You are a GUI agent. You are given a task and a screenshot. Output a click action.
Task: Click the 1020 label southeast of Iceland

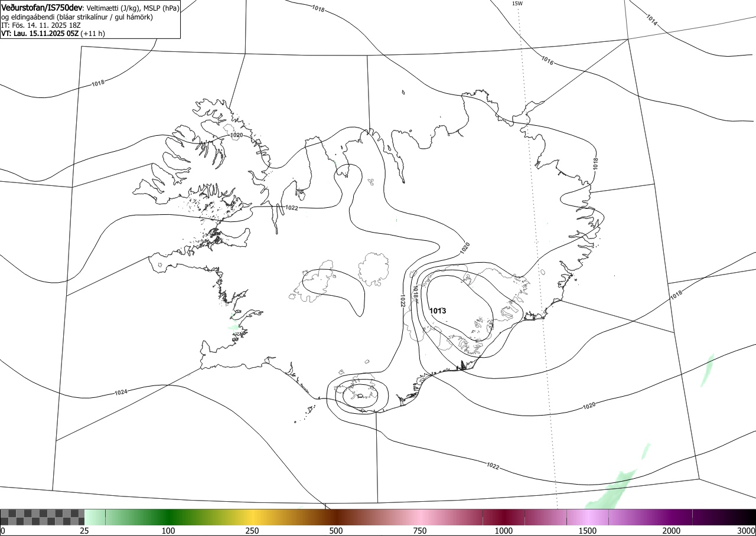(589, 406)
